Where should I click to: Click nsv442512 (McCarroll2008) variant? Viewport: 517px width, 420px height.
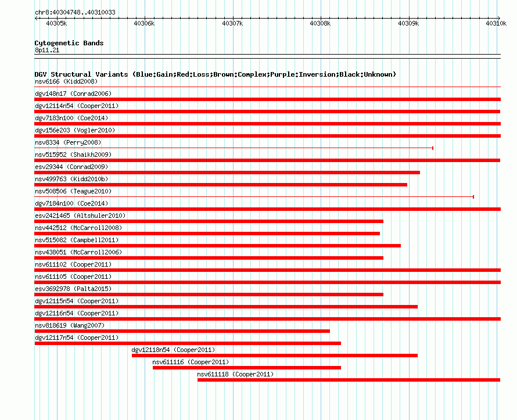tap(78, 228)
